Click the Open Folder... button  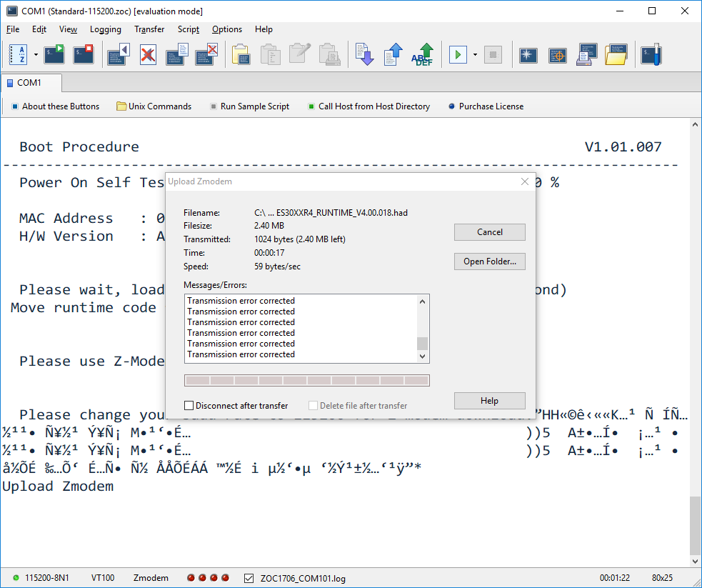pos(489,261)
